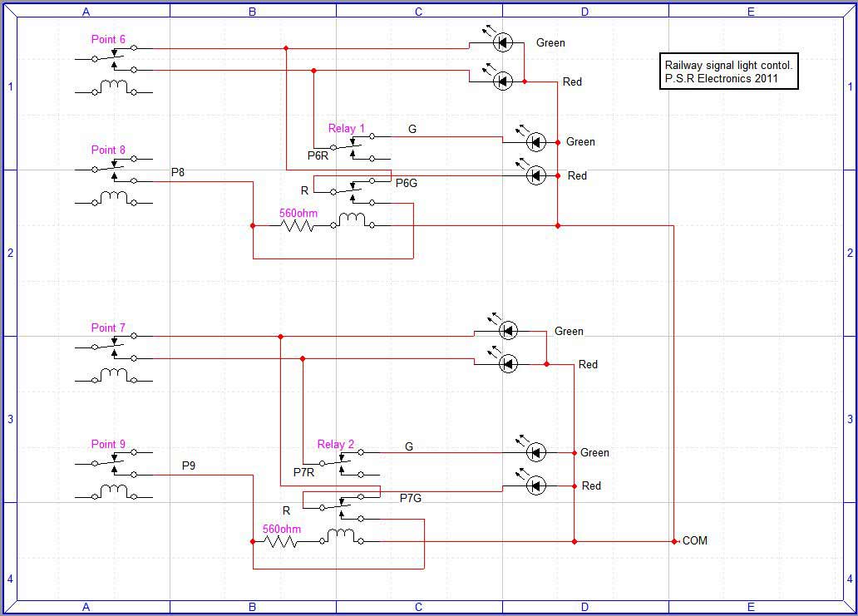Click the P6R net label

pyautogui.click(x=318, y=155)
